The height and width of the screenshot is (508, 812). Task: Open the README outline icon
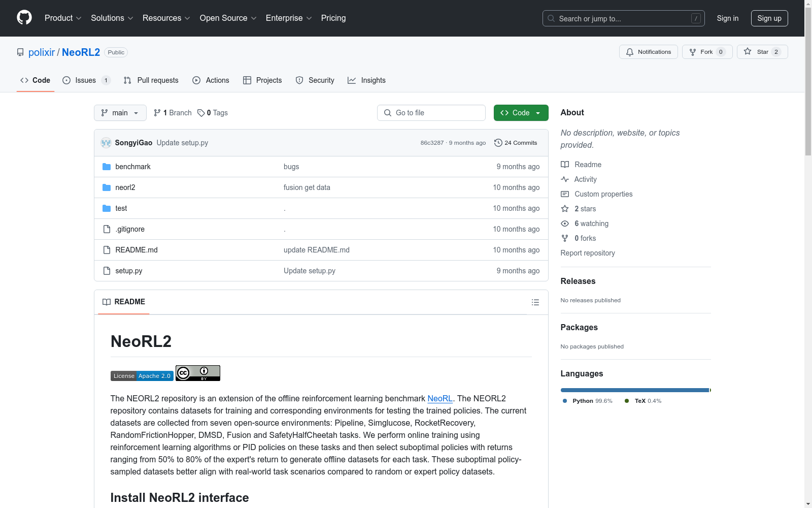[535, 302]
